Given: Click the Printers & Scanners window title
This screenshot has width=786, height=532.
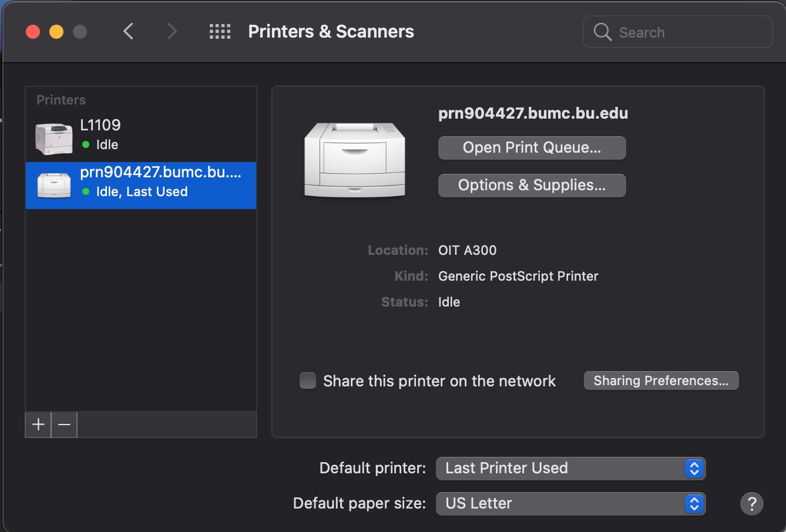Looking at the screenshot, I should coord(331,31).
